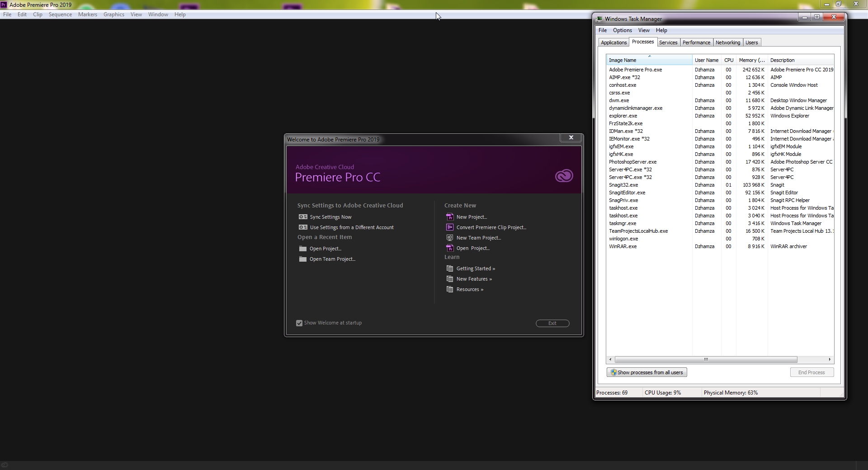
Task: Select the WinRAR.exe process
Action: (720, 246)
